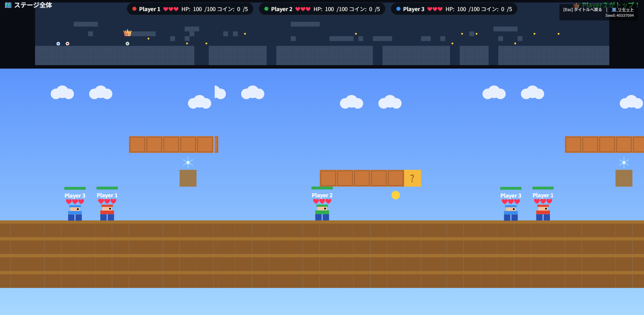Click the hearts above the Player 2 character
The width and height of the screenshot is (644, 315).
(x=322, y=201)
